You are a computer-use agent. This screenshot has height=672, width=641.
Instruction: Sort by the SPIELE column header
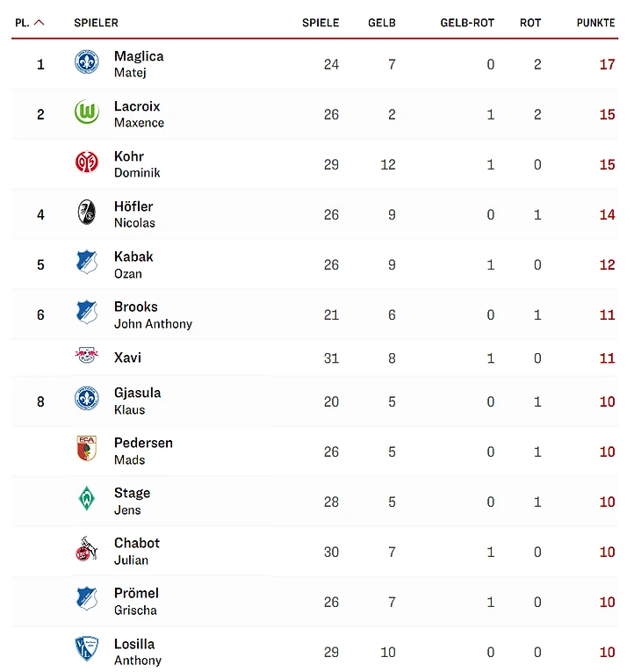click(x=320, y=23)
